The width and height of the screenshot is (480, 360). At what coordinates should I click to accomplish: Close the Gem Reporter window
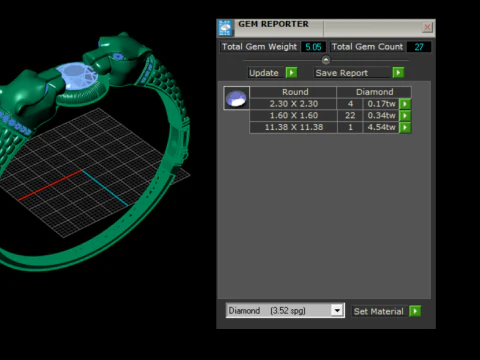point(427,27)
